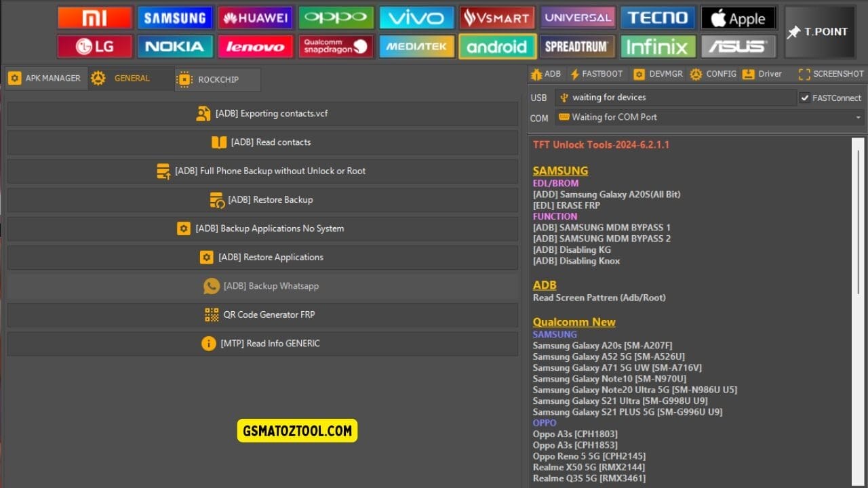Open the Driver installation panel
This screenshot has height=488, width=868.
pos(762,74)
